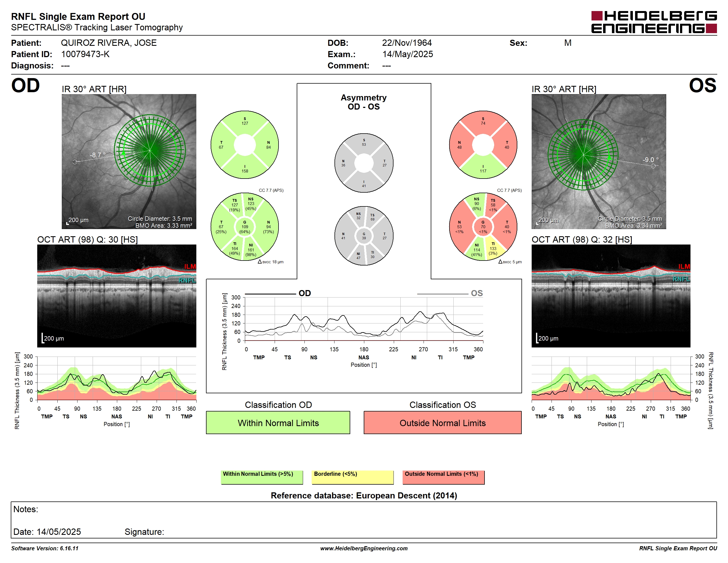Click the green Within Normal Limits (>5%) legend
This screenshot has width=728, height=563.
point(262,477)
